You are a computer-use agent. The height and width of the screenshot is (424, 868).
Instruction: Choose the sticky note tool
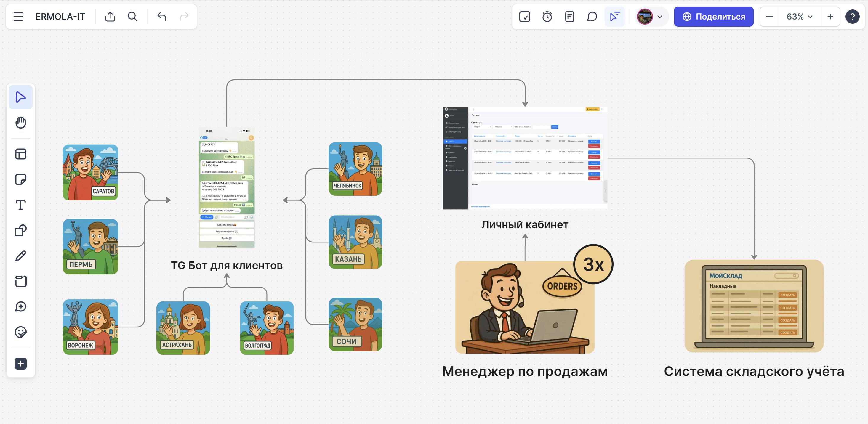[20, 179]
